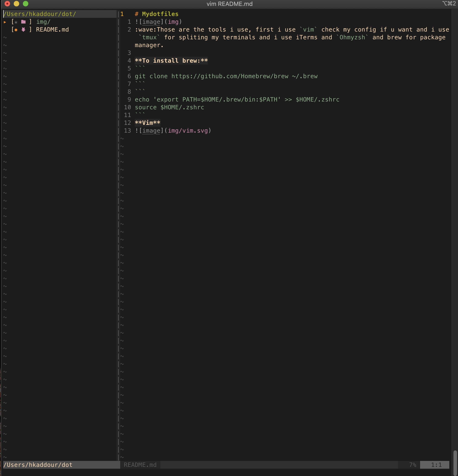Open the img/ directory in the tree

(x=43, y=22)
